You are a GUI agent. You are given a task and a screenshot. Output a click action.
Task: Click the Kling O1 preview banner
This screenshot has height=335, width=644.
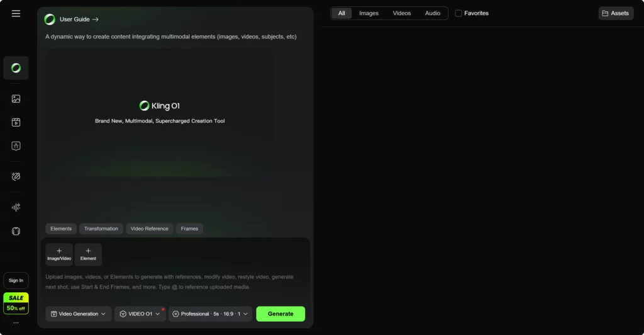tap(159, 113)
